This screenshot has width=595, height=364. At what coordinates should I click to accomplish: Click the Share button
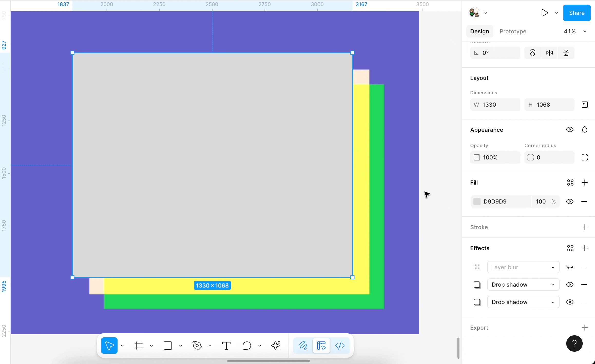[x=577, y=13]
